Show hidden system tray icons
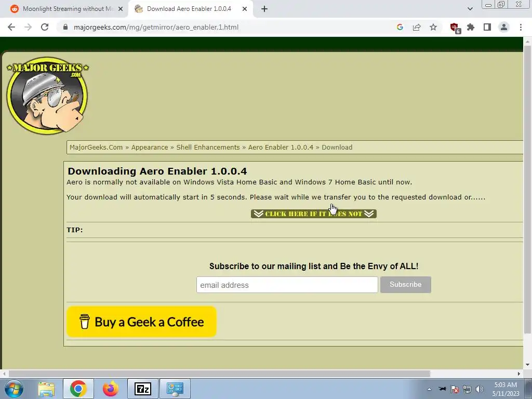The image size is (532, 399). (429, 389)
